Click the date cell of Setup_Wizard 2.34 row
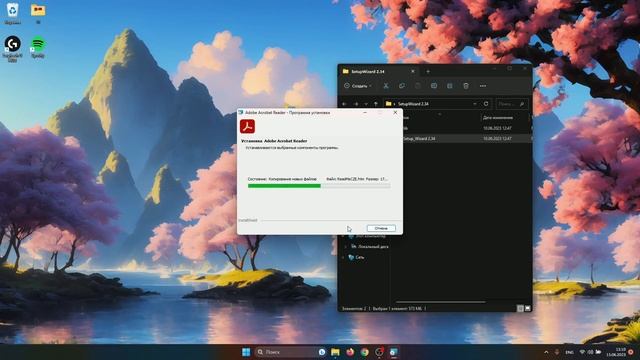 [x=497, y=138]
